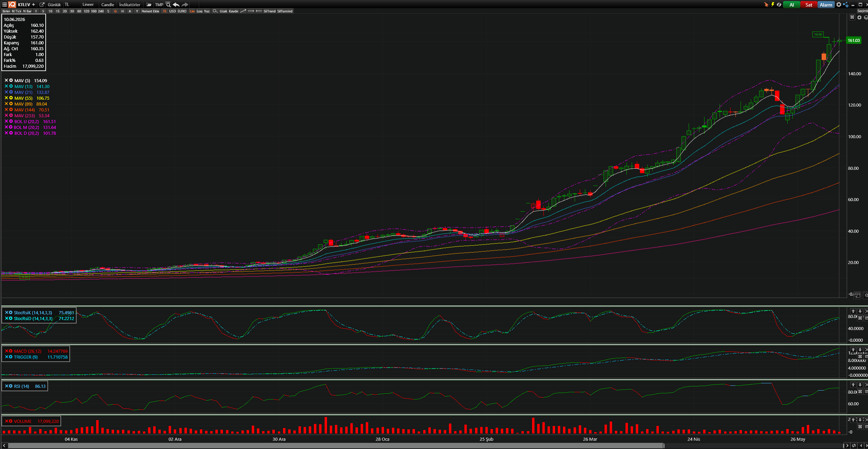Click the yellow lightning bolt icon

point(773,4)
